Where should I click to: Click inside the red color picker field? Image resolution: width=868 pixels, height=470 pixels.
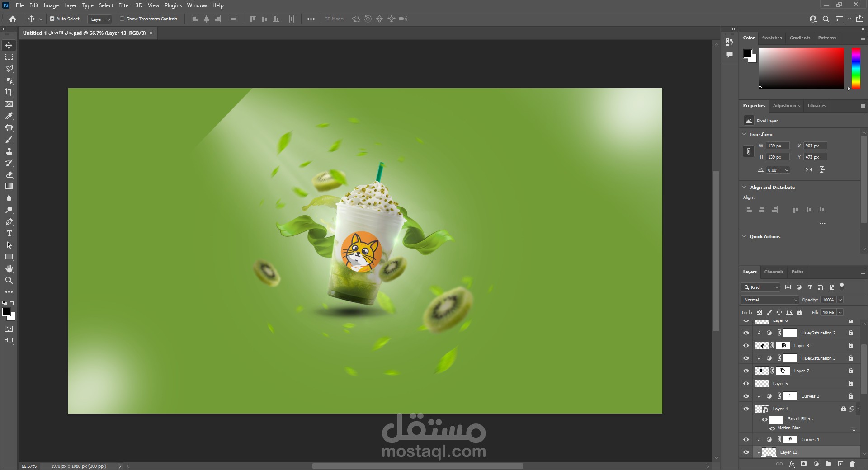coord(802,69)
